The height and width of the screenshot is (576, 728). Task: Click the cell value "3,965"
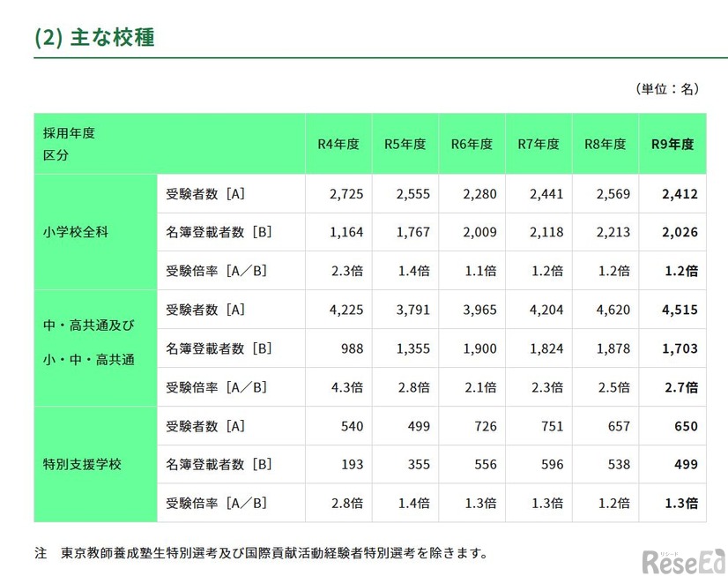(x=479, y=310)
